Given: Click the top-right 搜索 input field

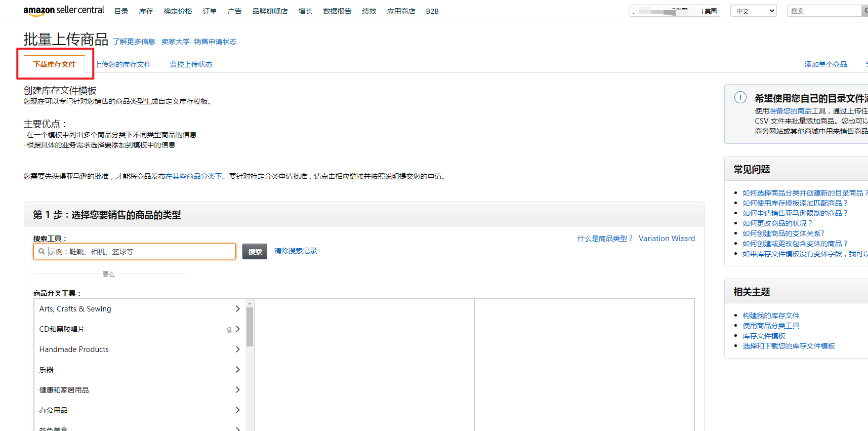Looking at the screenshot, I should click(824, 11).
